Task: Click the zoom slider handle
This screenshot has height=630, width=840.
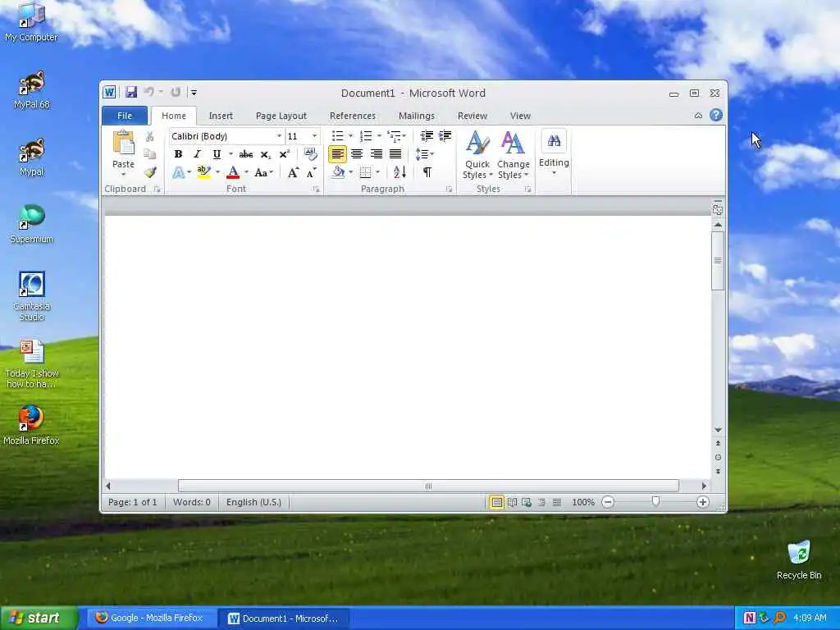Action: [655, 501]
